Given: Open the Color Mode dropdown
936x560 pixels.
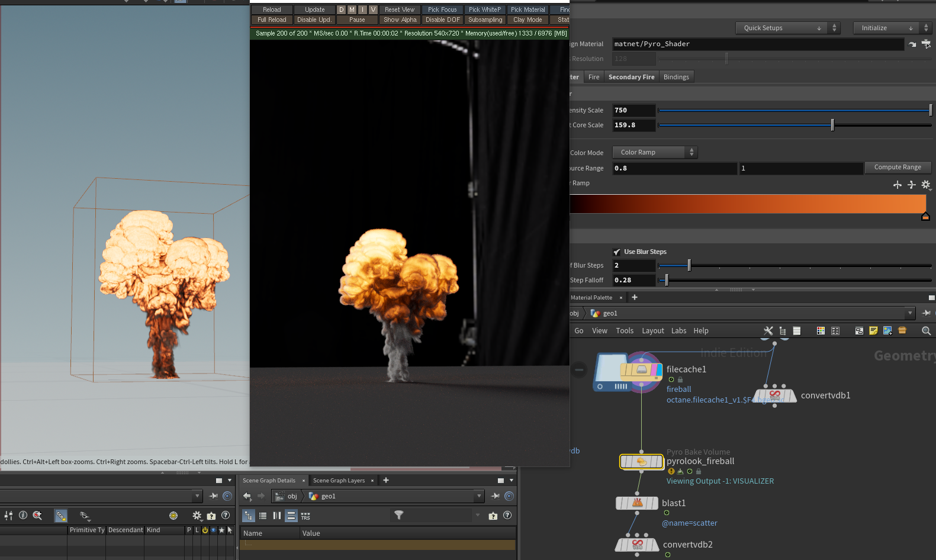Looking at the screenshot, I should click(655, 153).
